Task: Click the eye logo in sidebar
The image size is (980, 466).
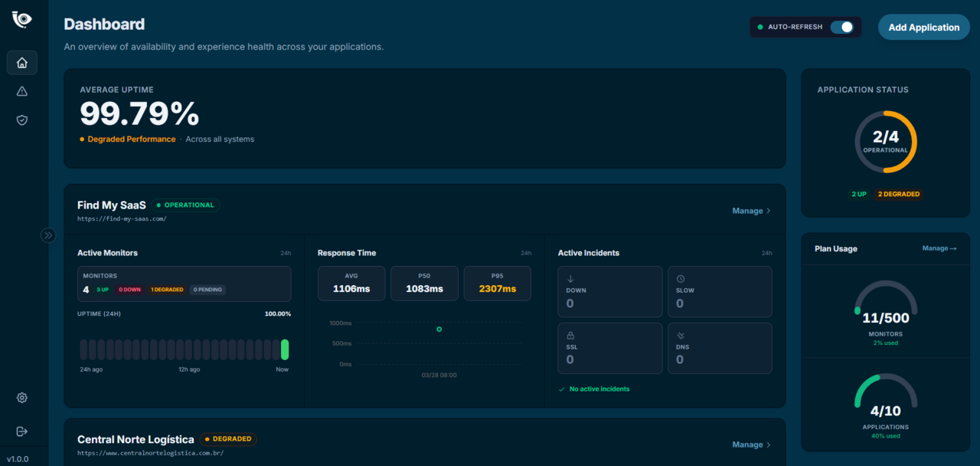Action: (21, 20)
